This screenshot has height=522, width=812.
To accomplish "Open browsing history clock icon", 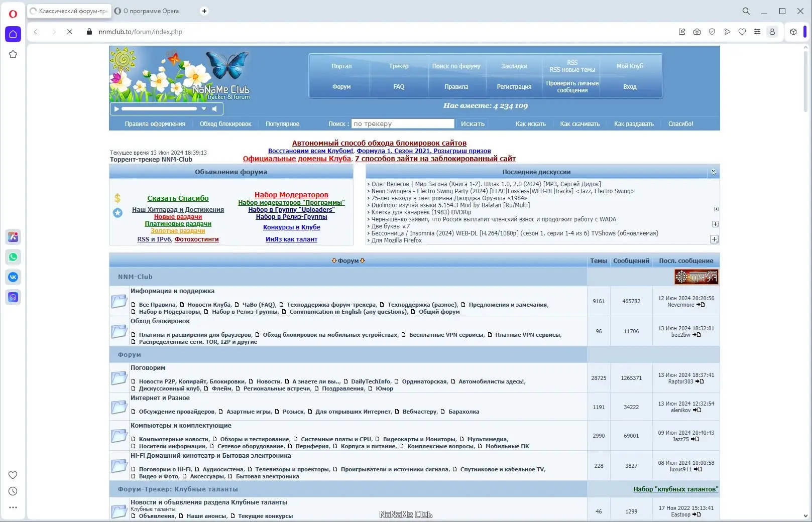I will click(13, 491).
